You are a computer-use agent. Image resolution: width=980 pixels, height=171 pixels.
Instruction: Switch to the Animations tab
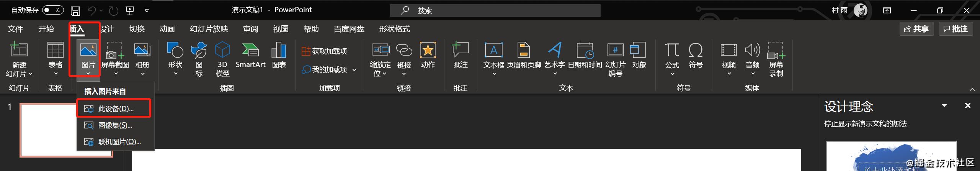pos(167,29)
